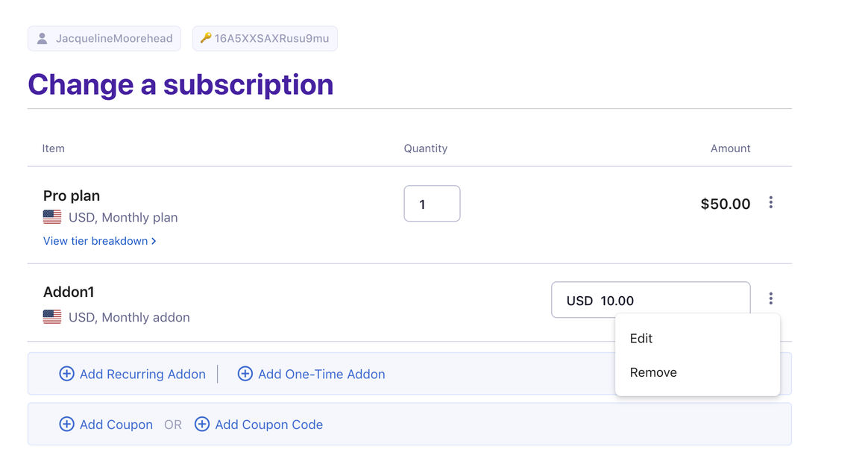The image size is (868, 473).
Task: Click the plus icon for Add Coupon Code
Action: [201, 425]
